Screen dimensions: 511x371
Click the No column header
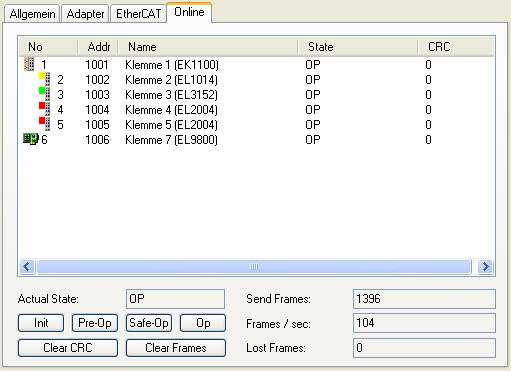(48, 47)
